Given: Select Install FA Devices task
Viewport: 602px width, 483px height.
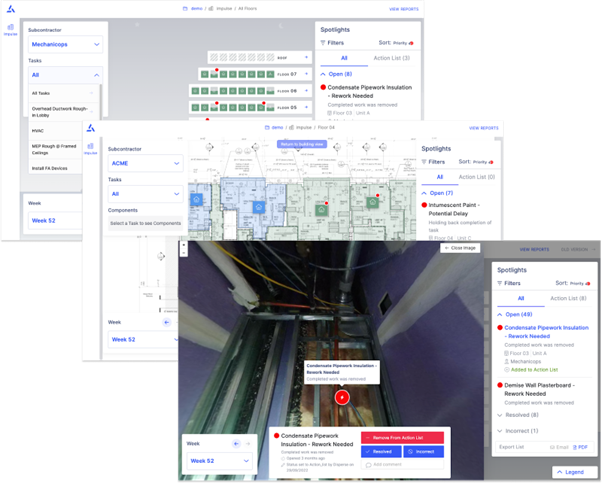Looking at the screenshot, I should (56, 168).
